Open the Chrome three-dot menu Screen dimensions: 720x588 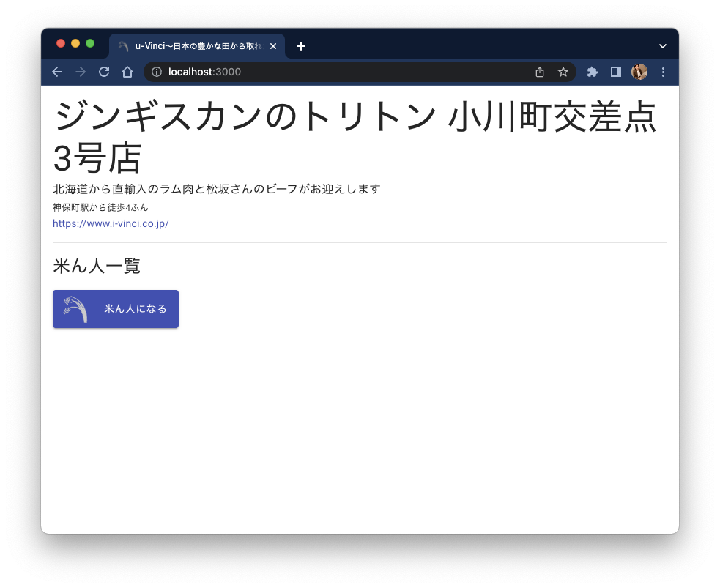(663, 72)
